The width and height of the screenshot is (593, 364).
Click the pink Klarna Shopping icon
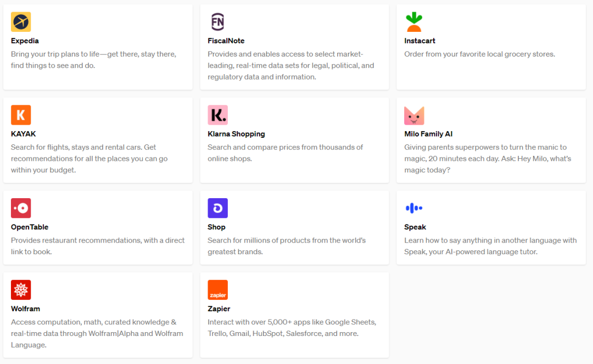(x=217, y=115)
